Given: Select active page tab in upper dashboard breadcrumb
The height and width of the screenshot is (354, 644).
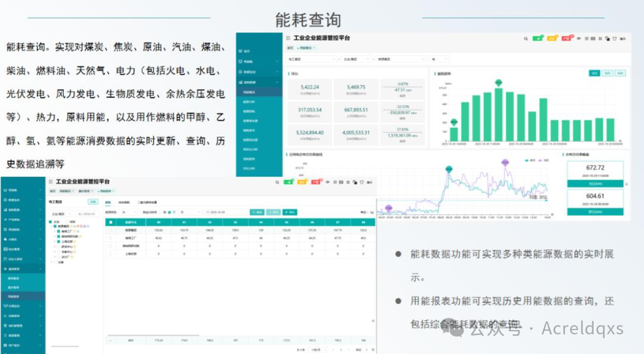Looking at the screenshot, I should [307, 48].
